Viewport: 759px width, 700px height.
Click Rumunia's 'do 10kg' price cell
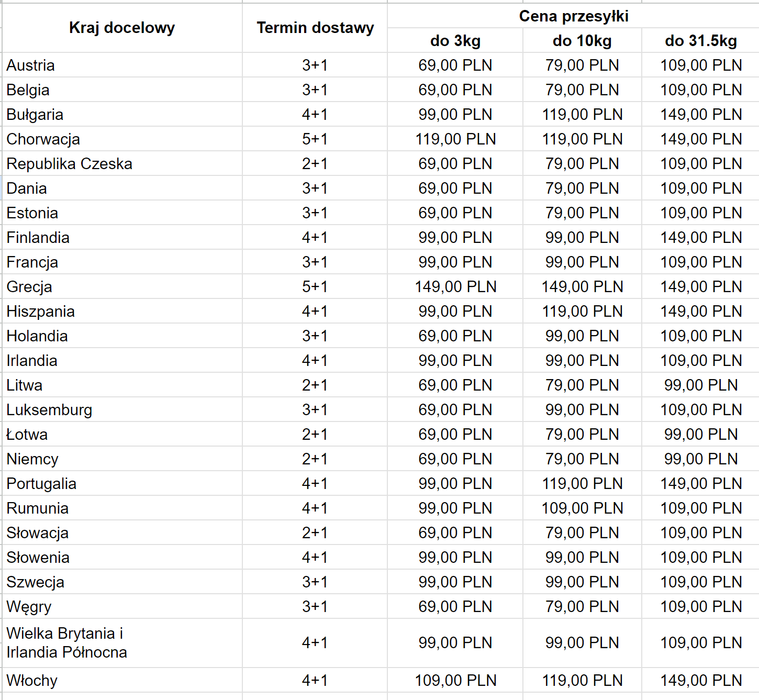click(582, 508)
